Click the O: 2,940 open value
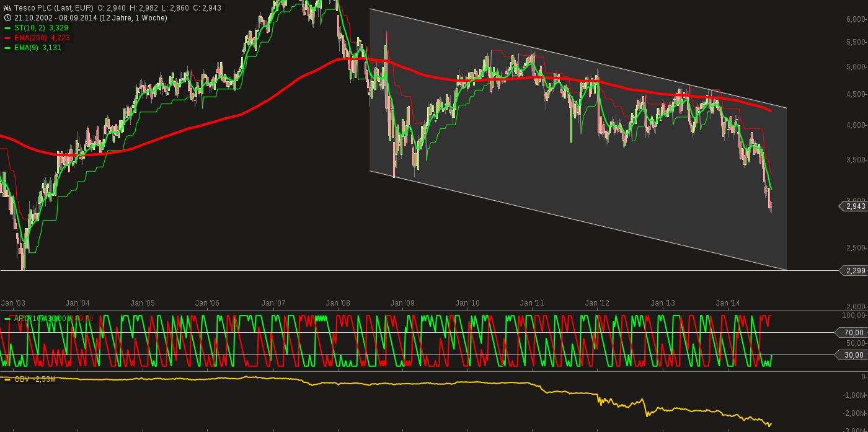 [x=111, y=8]
